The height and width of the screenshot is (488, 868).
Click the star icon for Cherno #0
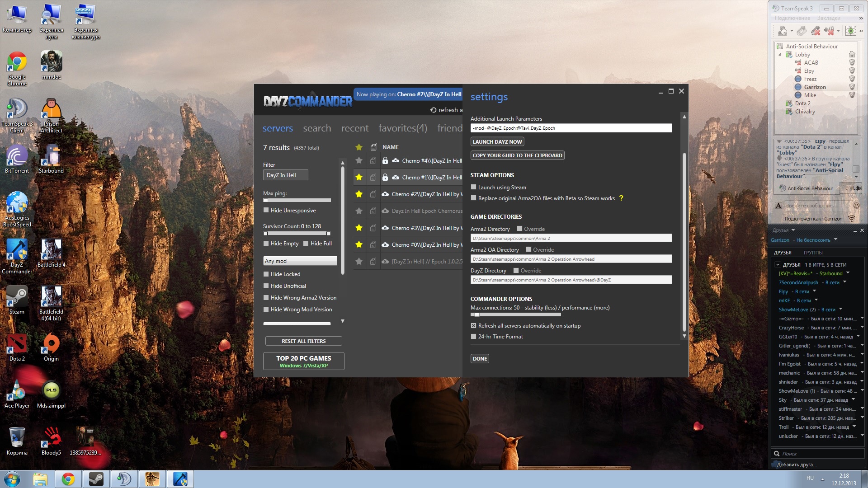click(359, 244)
